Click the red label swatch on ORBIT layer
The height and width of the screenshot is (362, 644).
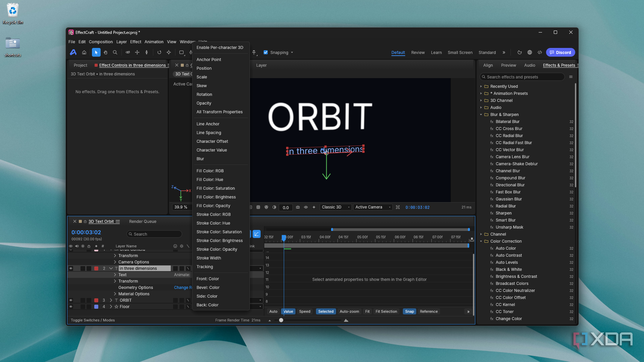point(96,300)
